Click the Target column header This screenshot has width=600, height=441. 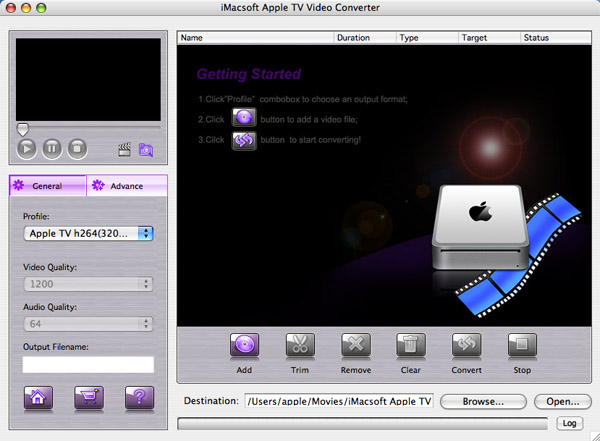pos(489,38)
